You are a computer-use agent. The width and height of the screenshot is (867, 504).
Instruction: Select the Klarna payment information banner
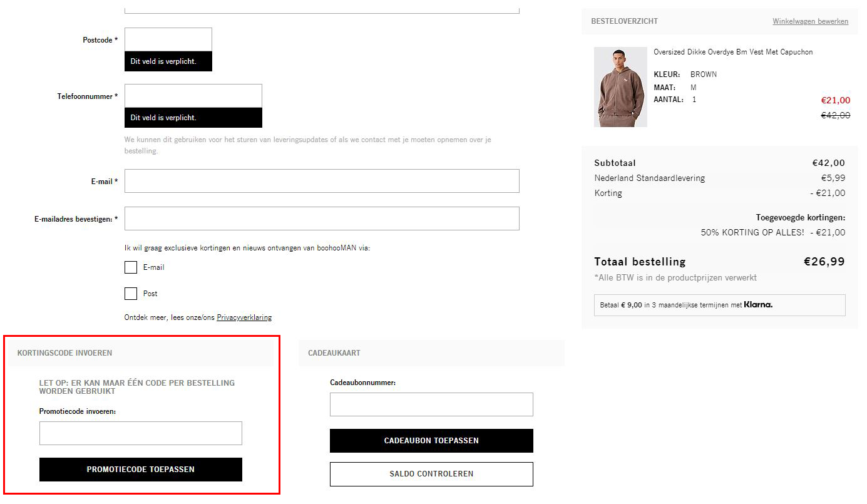tap(719, 305)
